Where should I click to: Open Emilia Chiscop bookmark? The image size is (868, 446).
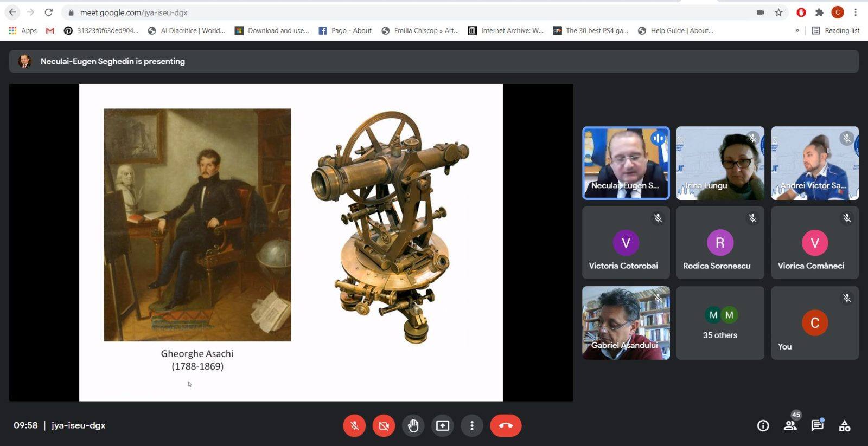coord(420,31)
